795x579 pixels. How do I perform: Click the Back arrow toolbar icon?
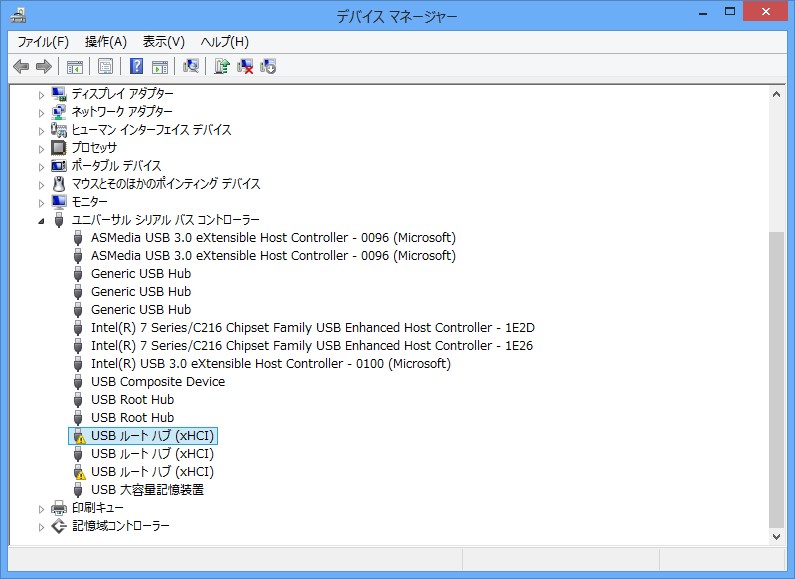[21, 67]
